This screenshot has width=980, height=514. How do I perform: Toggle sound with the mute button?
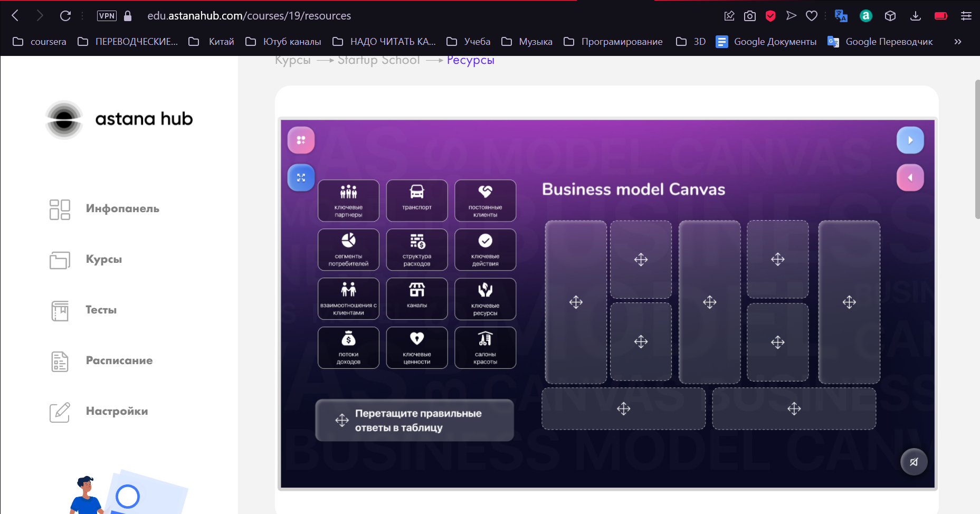coord(914,462)
